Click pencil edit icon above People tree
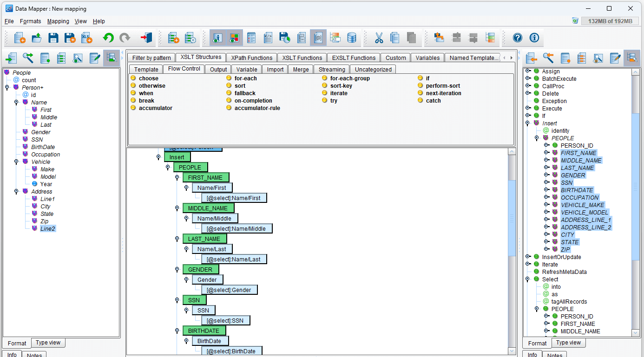 point(95,58)
